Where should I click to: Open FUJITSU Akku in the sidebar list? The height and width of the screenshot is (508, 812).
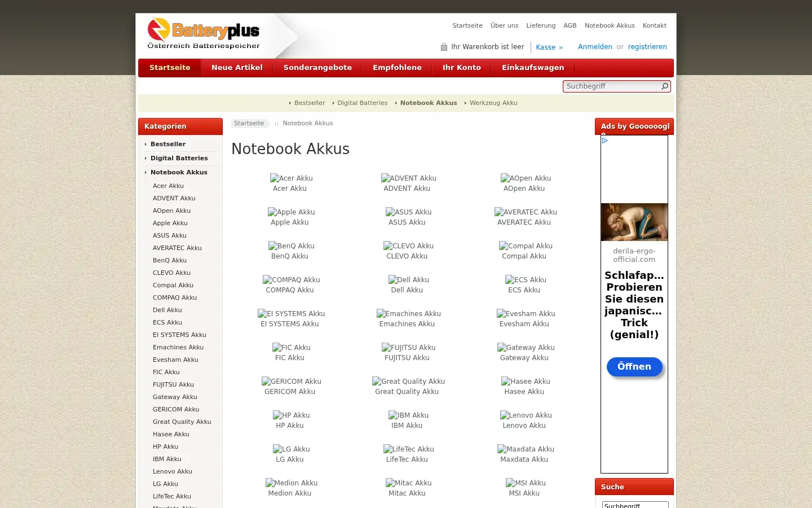pyautogui.click(x=173, y=385)
